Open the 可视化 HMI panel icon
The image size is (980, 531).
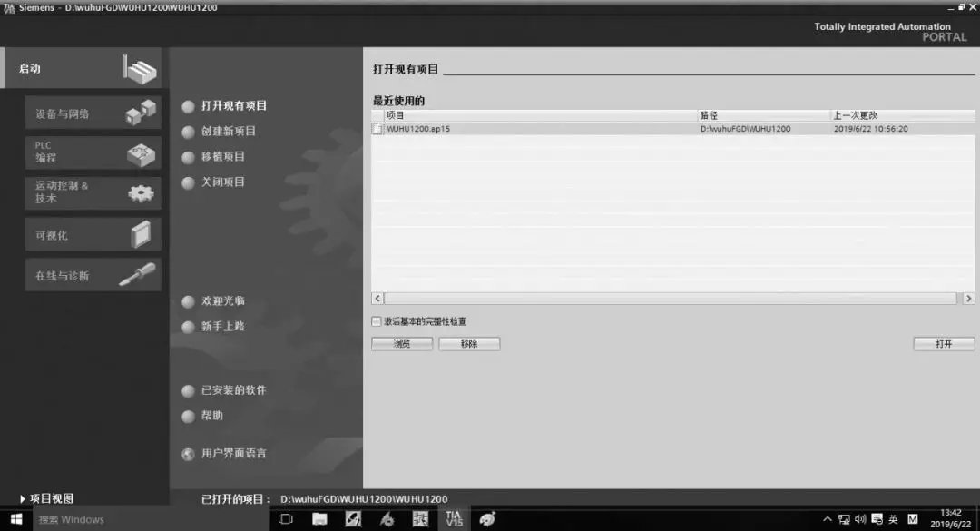tap(141, 234)
